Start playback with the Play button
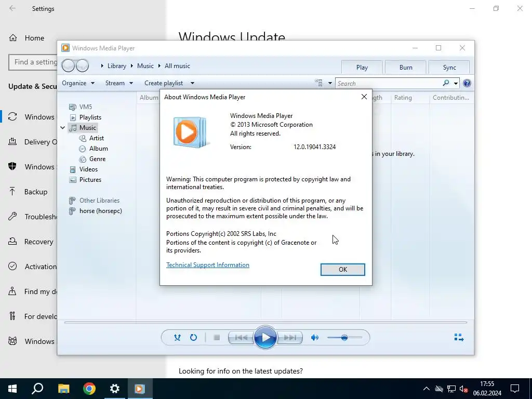532x399 pixels. tap(265, 337)
